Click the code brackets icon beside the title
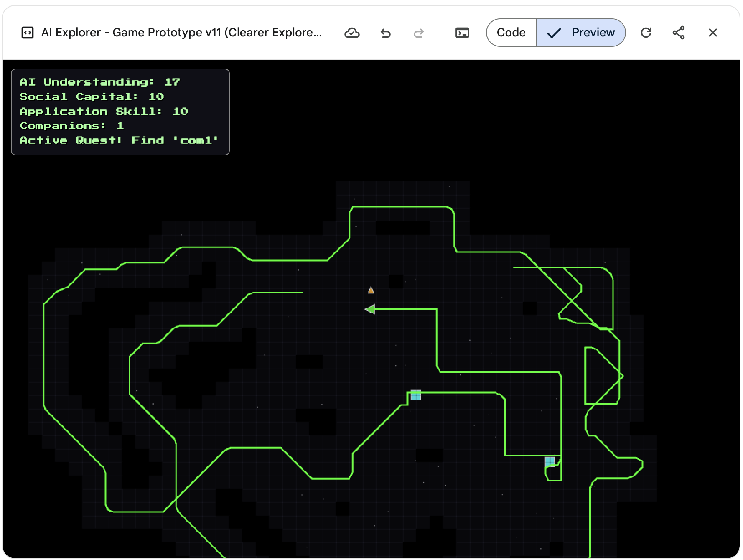This screenshot has height=560, width=743. click(x=27, y=33)
